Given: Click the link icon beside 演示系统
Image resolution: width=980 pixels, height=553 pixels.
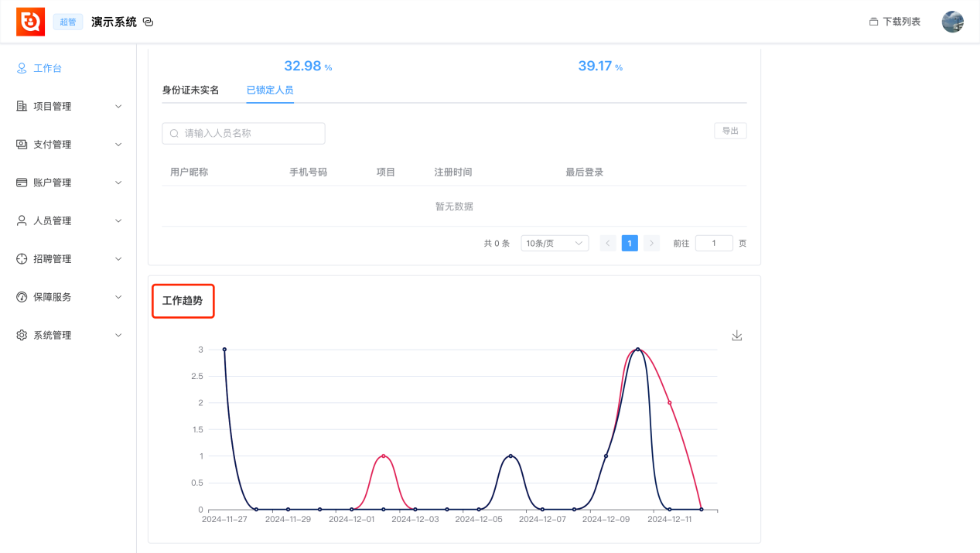Looking at the screenshot, I should 149,22.
